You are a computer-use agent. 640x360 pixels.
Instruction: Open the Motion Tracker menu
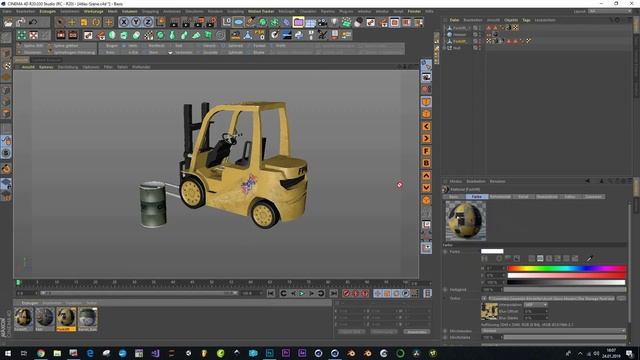261,11
